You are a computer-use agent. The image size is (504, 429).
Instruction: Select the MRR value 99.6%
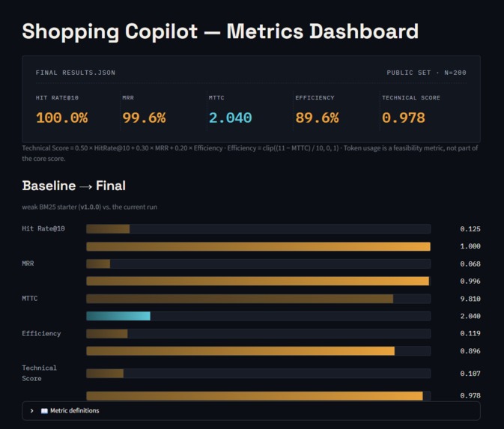144,118
